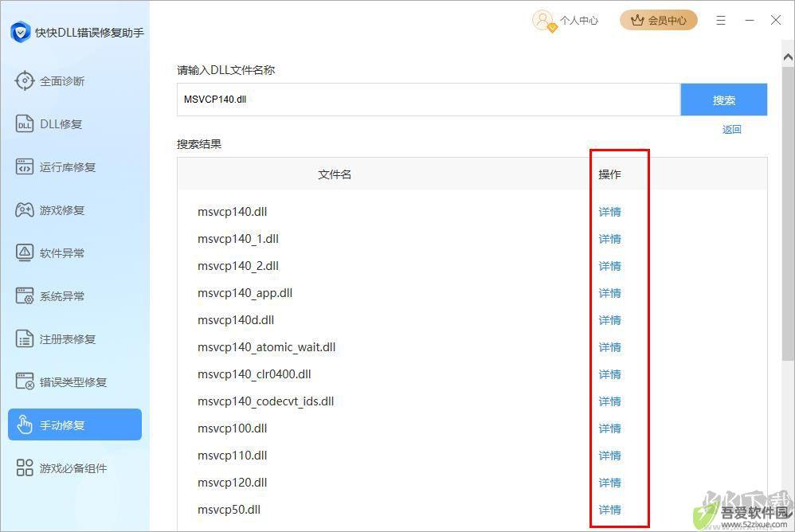
Task: Click the 游戏修复 gamepad icon
Action: (25, 209)
